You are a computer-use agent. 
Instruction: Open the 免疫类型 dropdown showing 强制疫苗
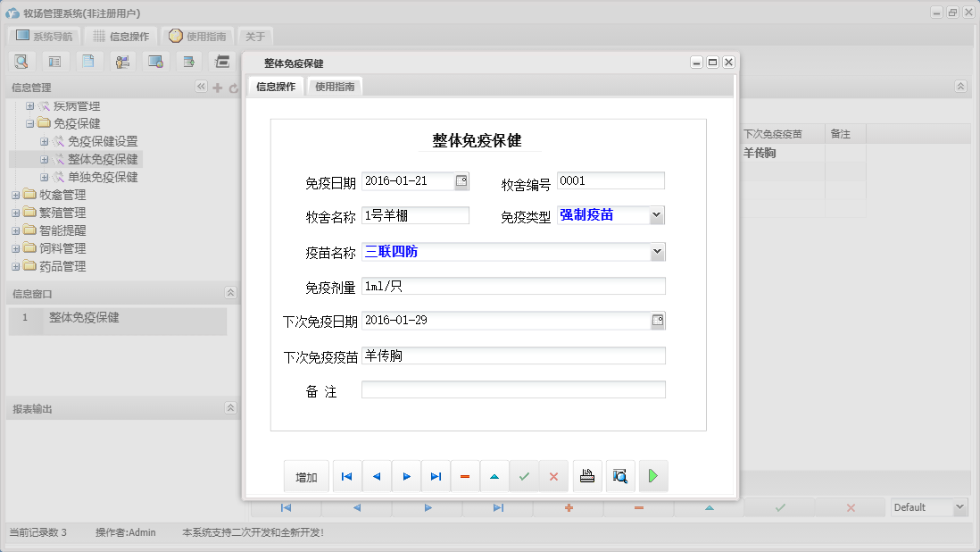(656, 214)
